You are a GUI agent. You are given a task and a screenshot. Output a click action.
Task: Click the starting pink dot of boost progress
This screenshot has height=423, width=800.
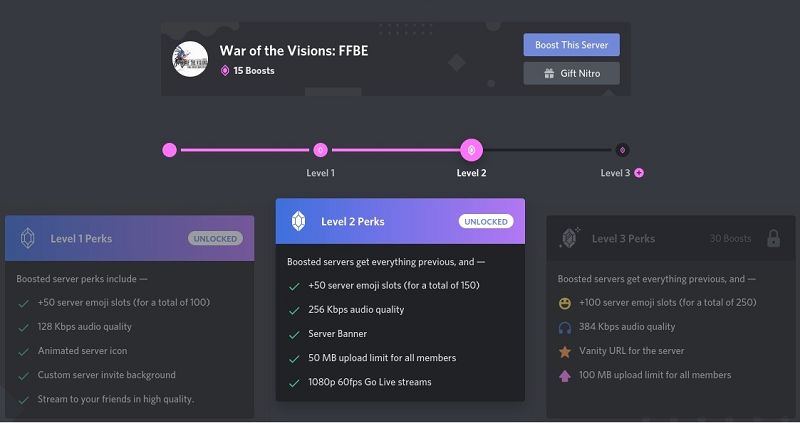(x=169, y=150)
